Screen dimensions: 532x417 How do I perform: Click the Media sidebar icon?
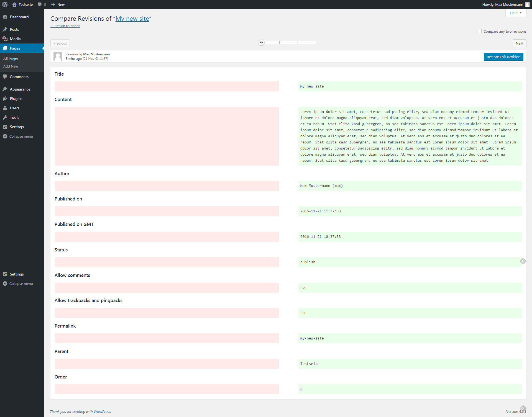[5, 39]
